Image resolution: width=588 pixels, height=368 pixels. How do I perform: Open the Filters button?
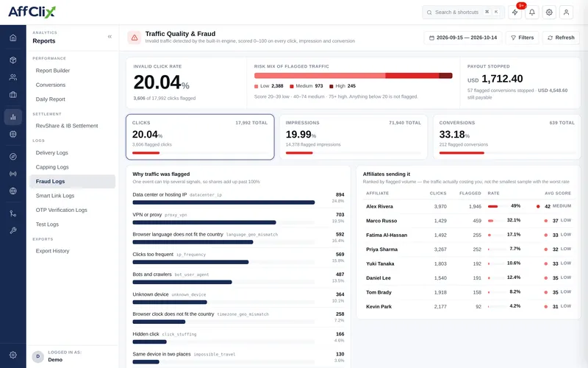(x=523, y=38)
